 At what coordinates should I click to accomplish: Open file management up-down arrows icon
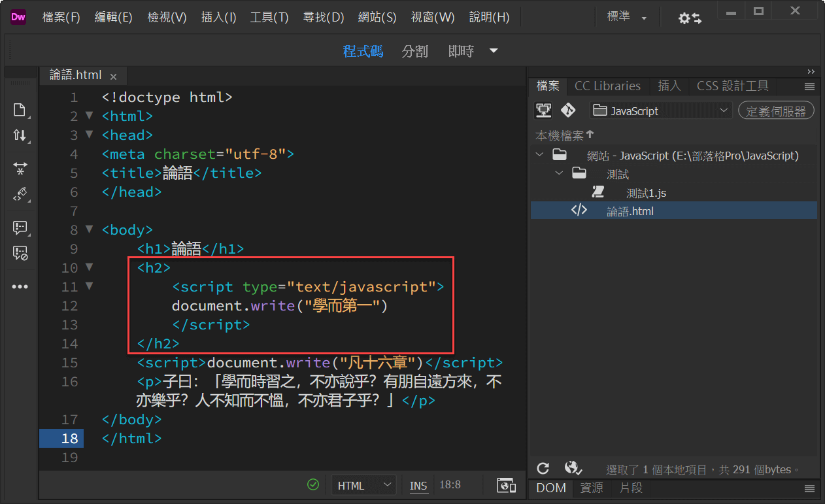(20, 135)
